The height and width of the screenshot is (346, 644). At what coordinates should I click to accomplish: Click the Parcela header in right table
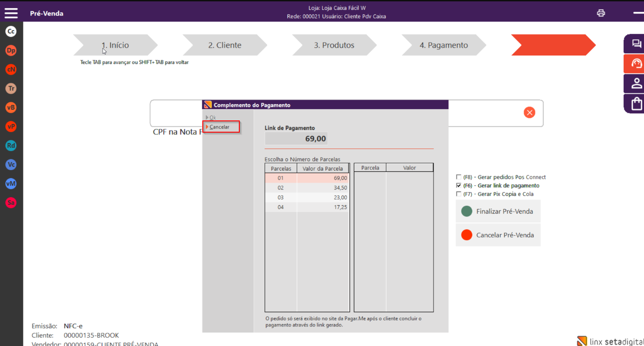[x=370, y=168]
